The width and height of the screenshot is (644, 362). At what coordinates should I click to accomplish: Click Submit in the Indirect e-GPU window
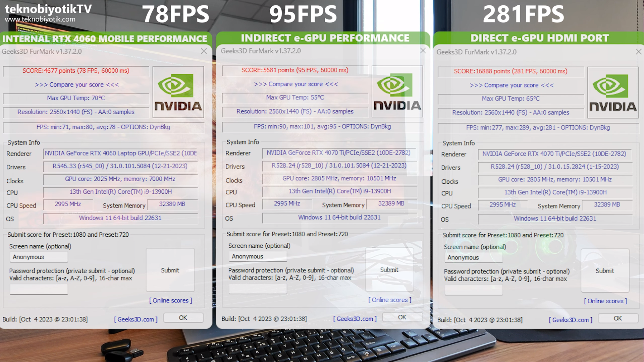pos(389,269)
